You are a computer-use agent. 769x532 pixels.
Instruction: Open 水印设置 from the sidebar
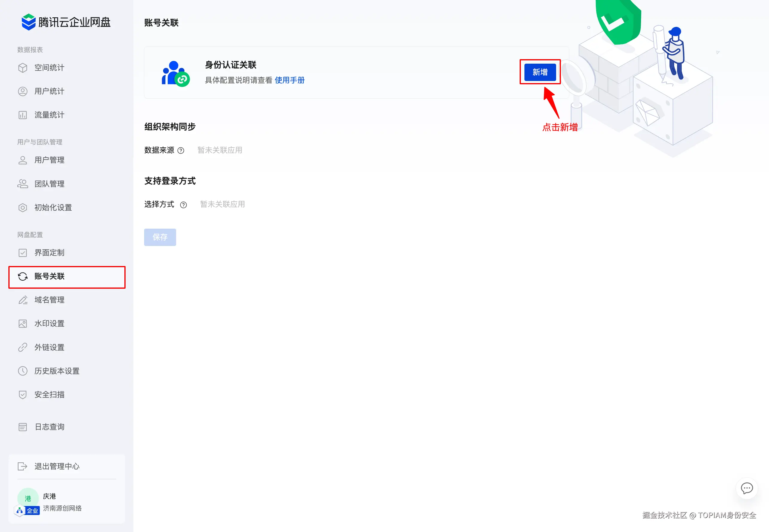(x=49, y=324)
